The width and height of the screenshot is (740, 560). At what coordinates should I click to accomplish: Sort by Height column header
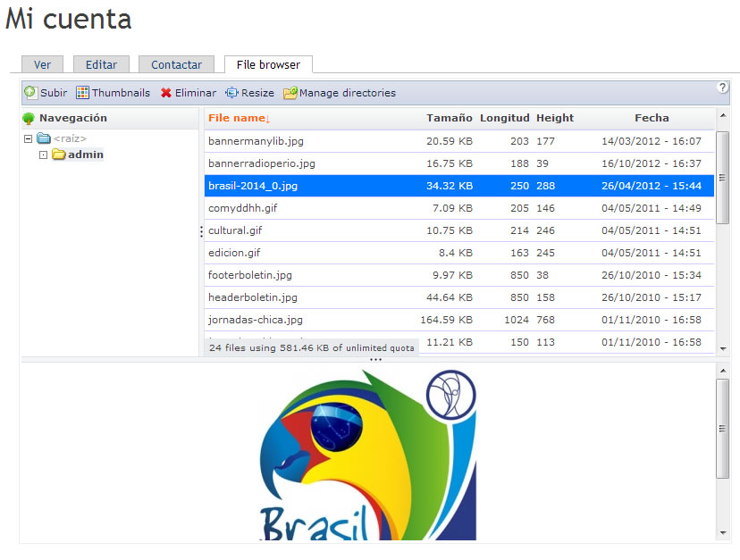[555, 118]
